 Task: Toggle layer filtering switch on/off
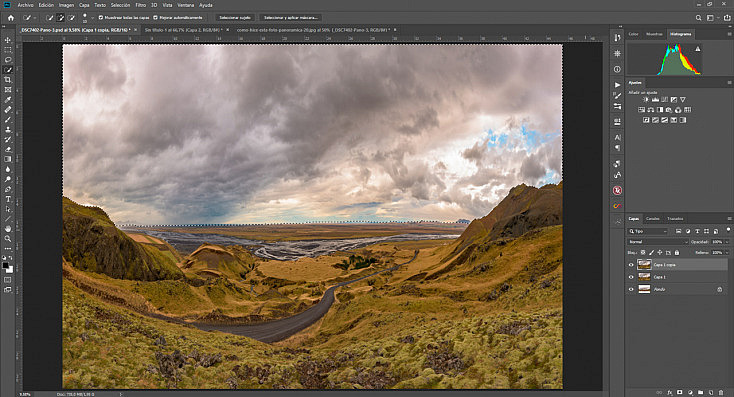(x=728, y=230)
